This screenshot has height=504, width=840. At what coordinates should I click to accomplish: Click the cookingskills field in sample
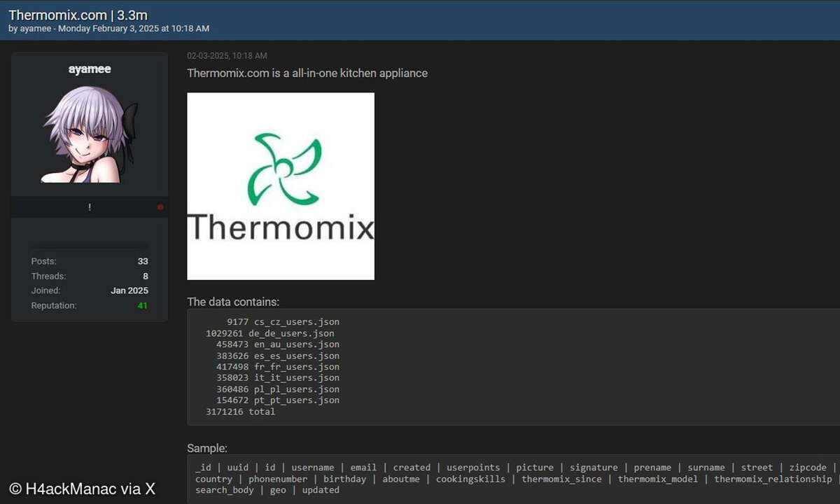[470, 479]
